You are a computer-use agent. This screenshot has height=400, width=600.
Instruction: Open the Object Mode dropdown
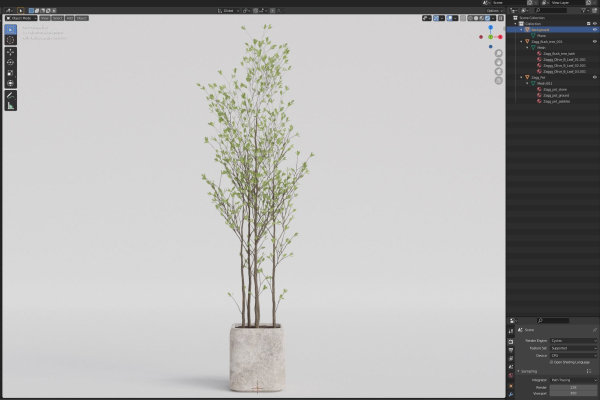coord(21,18)
